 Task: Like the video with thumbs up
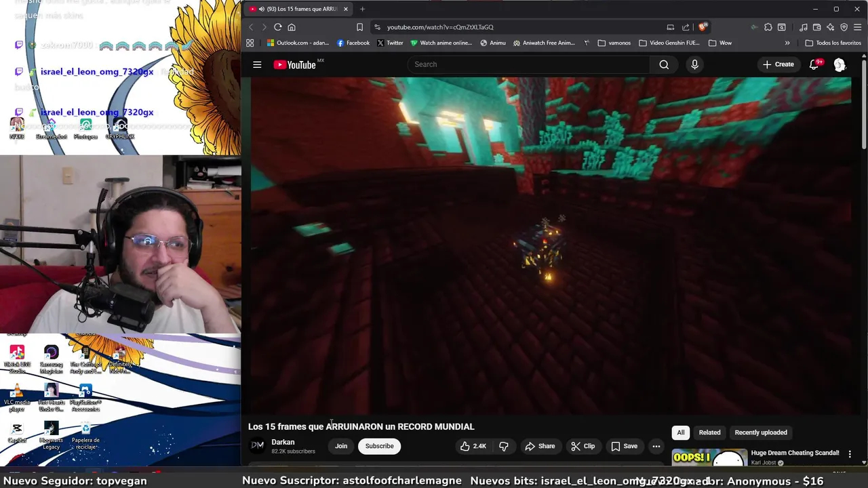473,446
